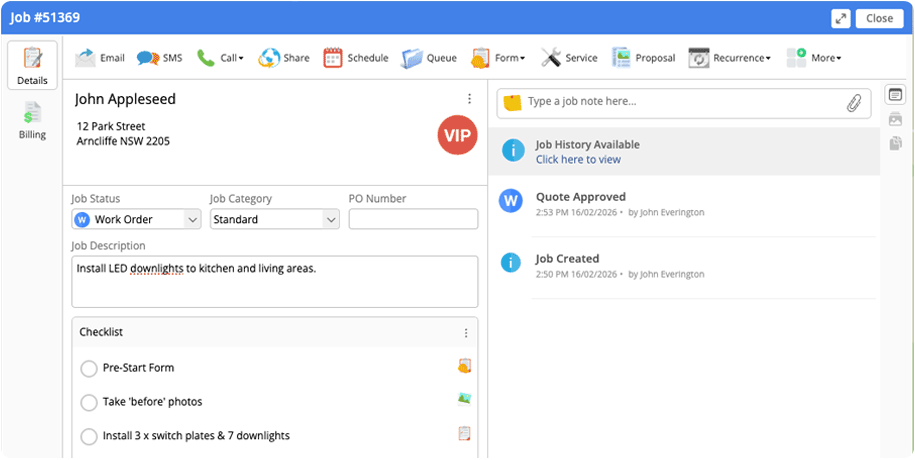The width and height of the screenshot is (915, 460).
Task: Select the photos view icon in right sidebar
Action: (896, 119)
